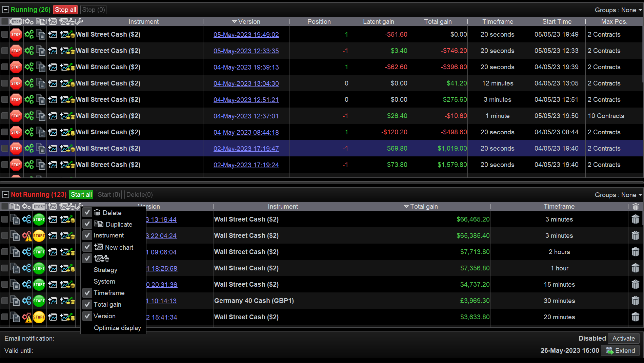644x363 pixels.
Task: Click trash icon for the $3,633.80 system
Action: pos(636,317)
